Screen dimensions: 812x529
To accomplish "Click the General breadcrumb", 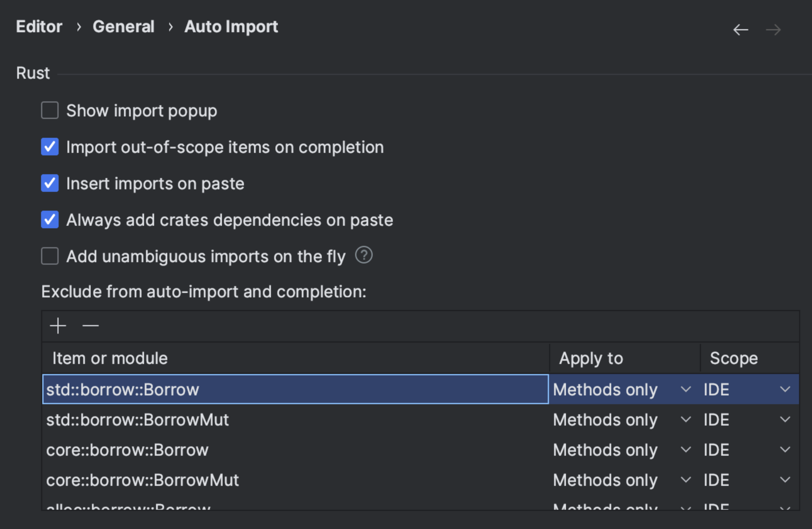I will coord(124,26).
